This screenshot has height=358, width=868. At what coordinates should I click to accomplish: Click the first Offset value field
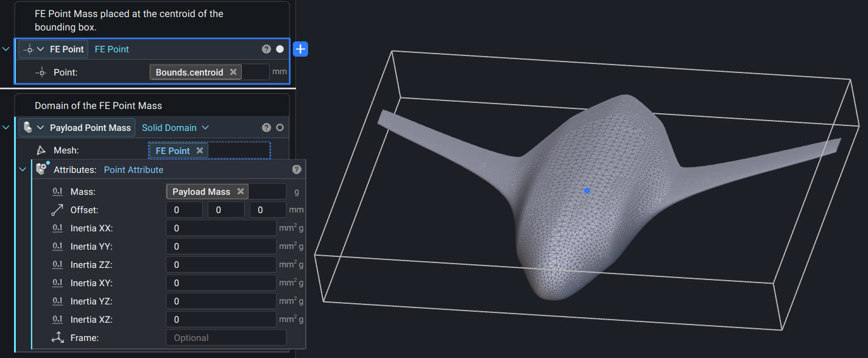pos(184,210)
